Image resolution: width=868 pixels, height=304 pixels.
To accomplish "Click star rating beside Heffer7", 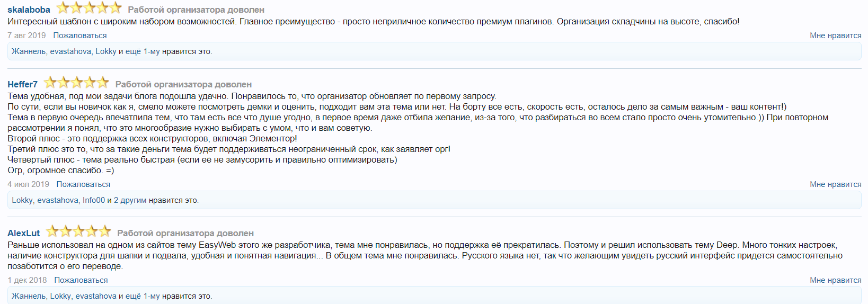I will coord(76,83).
